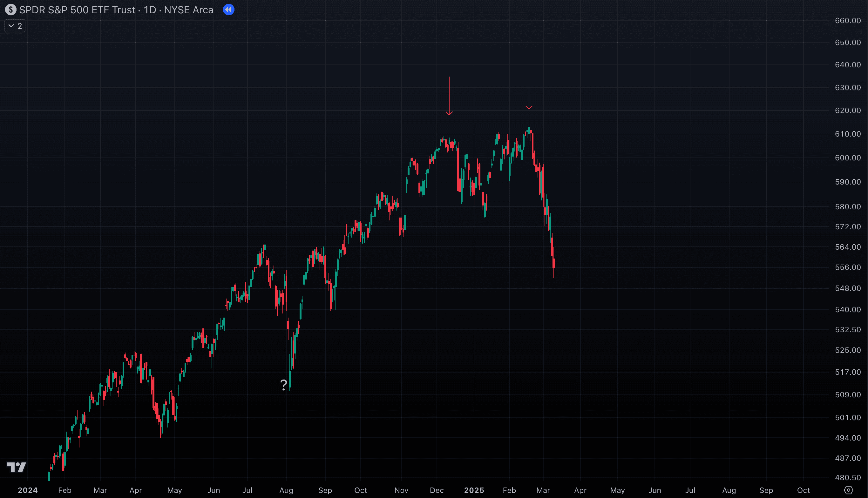Viewport: 868px width, 498px height.
Task: Click the blue bar replay rewind icon
Action: coord(228,10)
